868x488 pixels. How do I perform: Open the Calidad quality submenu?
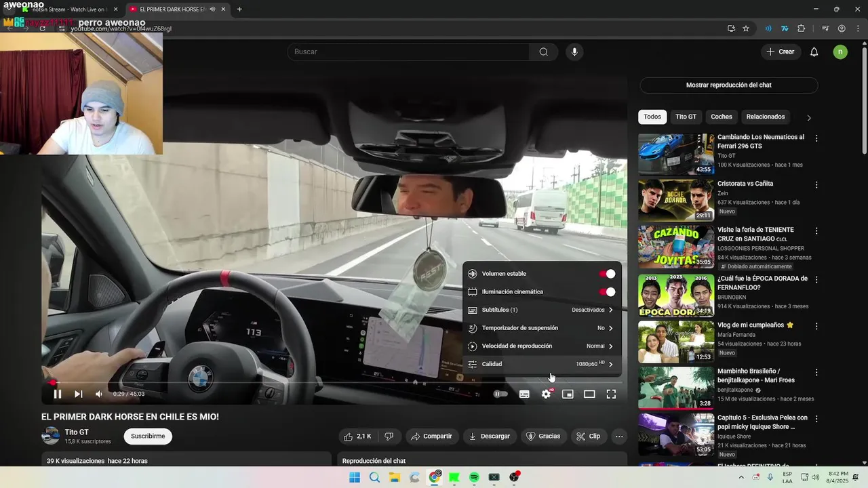click(x=541, y=364)
